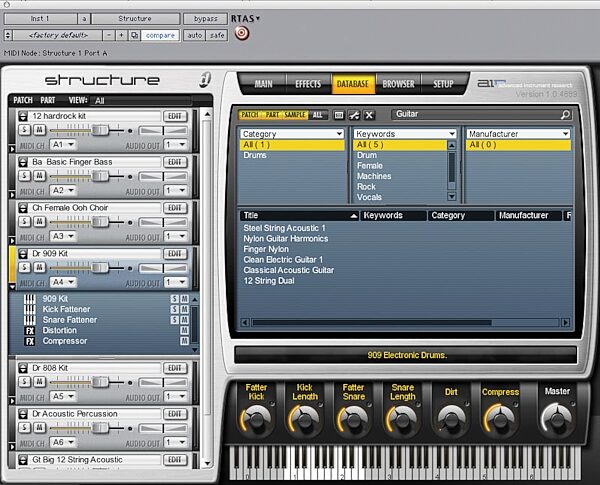The height and width of the screenshot is (485, 600).
Task: Click the database tools wrench icon
Action: pyautogui.click(x=354, y=115)
